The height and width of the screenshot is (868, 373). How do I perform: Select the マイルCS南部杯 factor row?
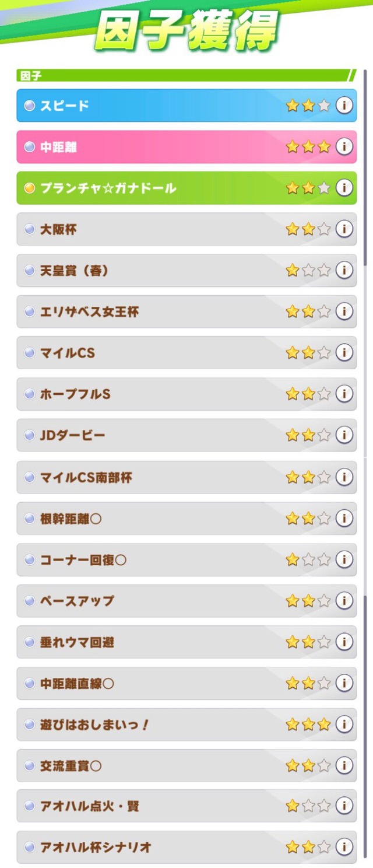[186, 477]
